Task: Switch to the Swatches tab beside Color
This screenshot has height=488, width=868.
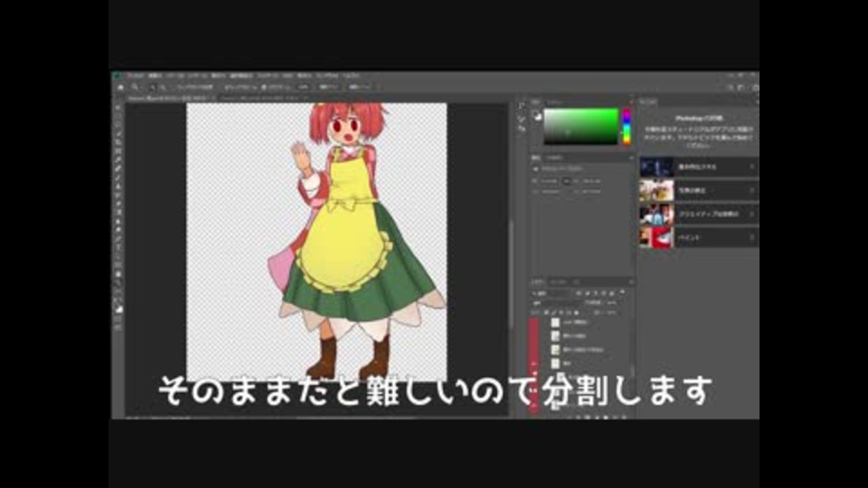Action: (554, 102)
